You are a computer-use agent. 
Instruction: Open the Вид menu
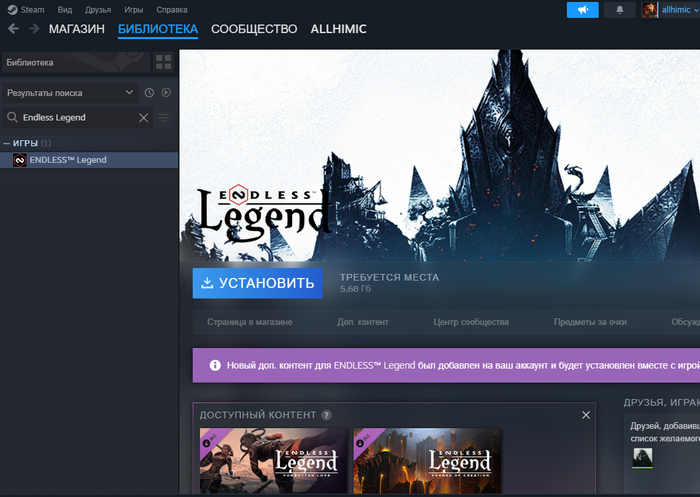coord(65,9)
